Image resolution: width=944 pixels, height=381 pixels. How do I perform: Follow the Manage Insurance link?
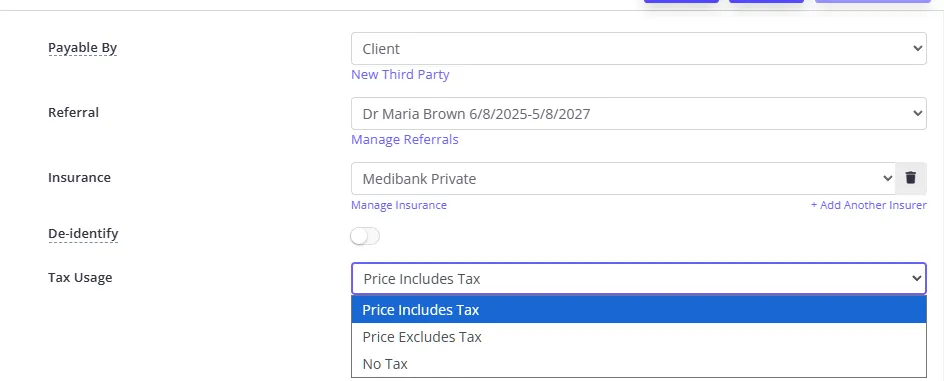399,205
